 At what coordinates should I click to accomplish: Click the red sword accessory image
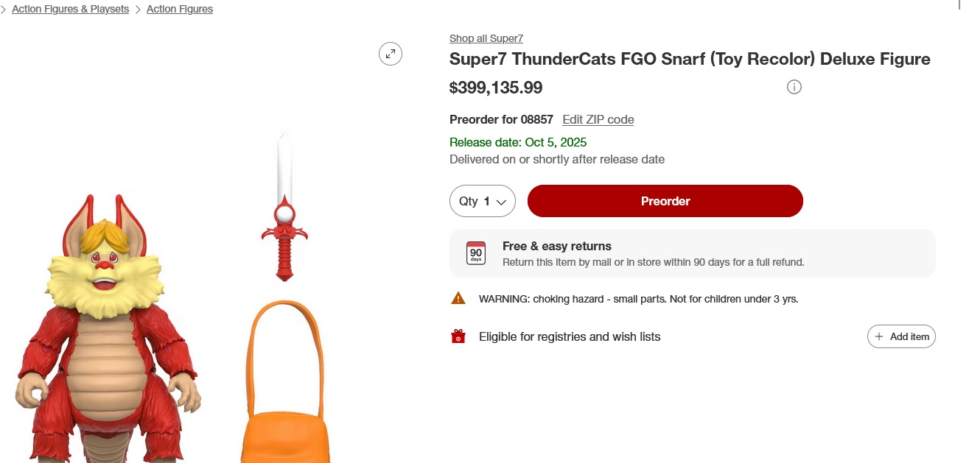(x=284, y=213)
